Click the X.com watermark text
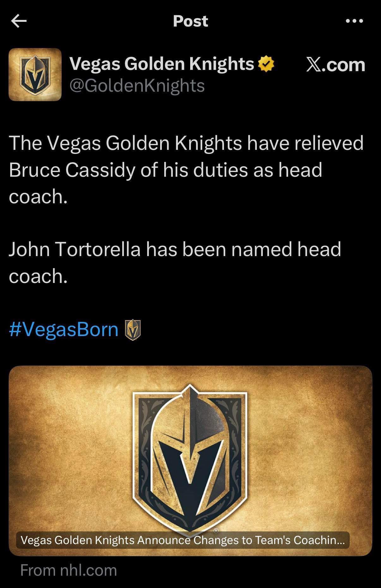The height and width of the screenshot is (588, 381). click(x=336, y=65)
